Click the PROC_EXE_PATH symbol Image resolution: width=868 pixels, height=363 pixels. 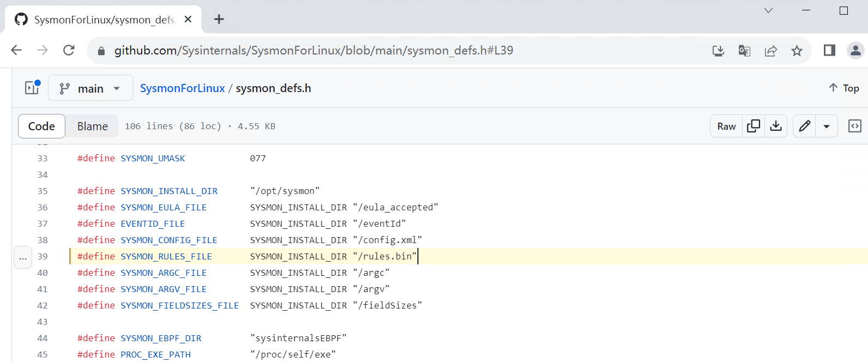click(x=155, y=355)
